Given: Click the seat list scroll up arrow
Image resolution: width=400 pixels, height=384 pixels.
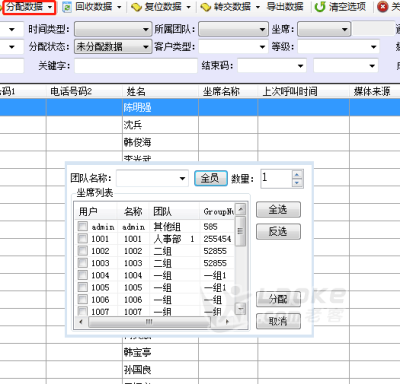Looking at the screenshot, I should click(x=240, y=209).
